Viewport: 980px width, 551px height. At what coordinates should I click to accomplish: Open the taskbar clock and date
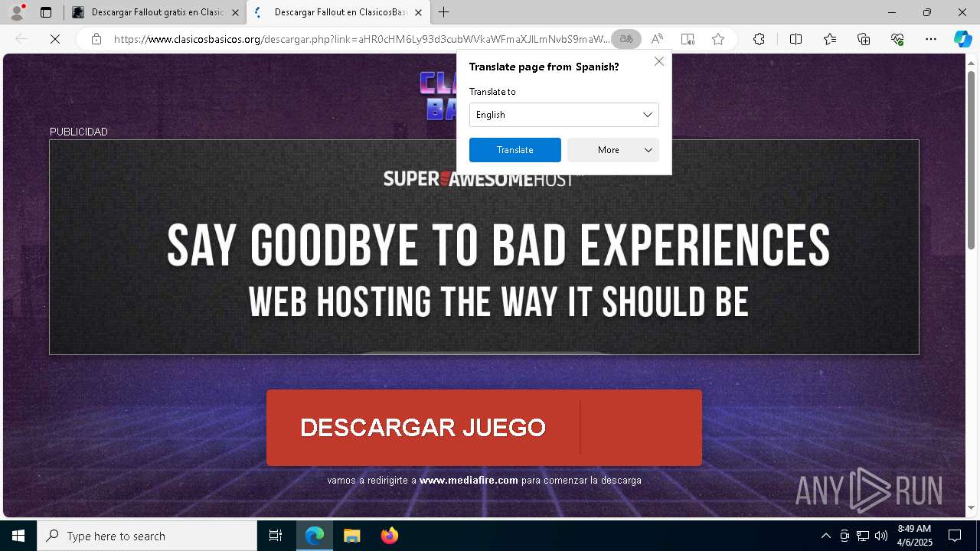pyautogui.click(x=914, y=536)
